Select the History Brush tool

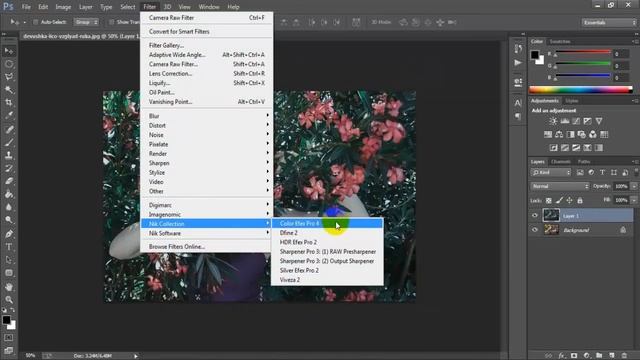click(9, 168)
